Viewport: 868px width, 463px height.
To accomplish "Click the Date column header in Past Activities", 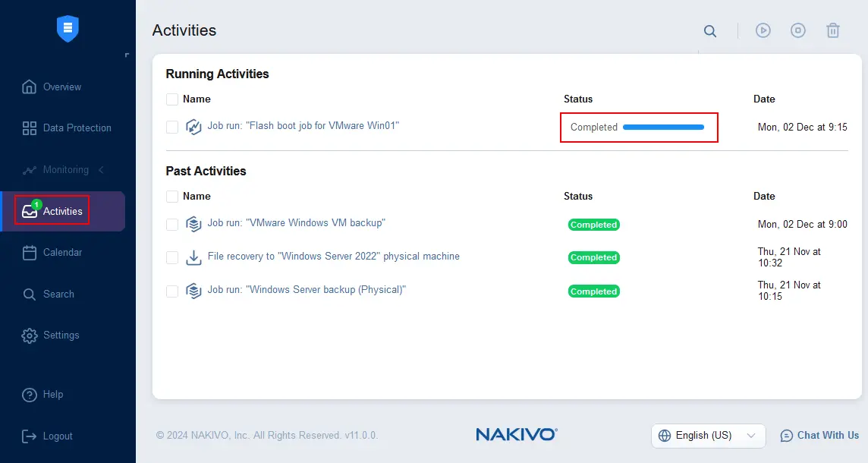I will click(764, 197).
